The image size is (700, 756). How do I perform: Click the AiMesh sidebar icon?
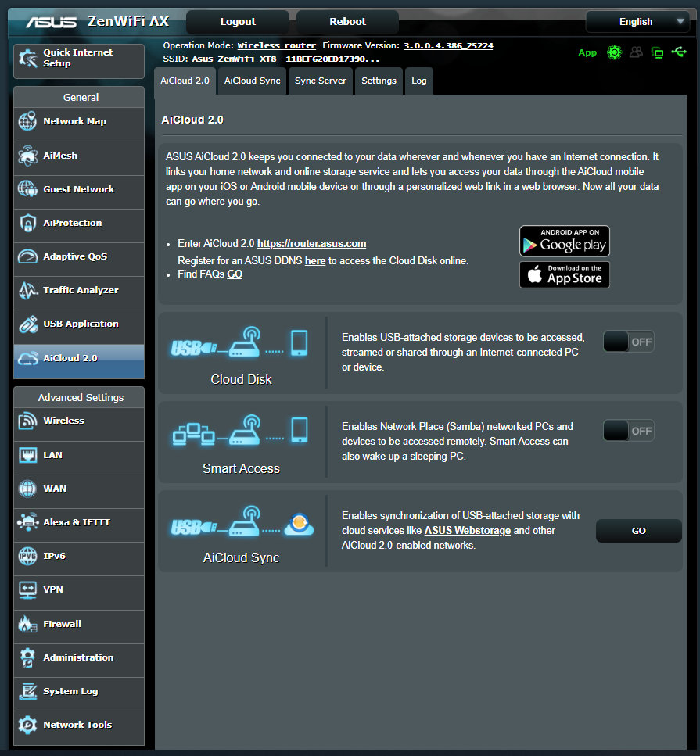click(x=27, y=156)
